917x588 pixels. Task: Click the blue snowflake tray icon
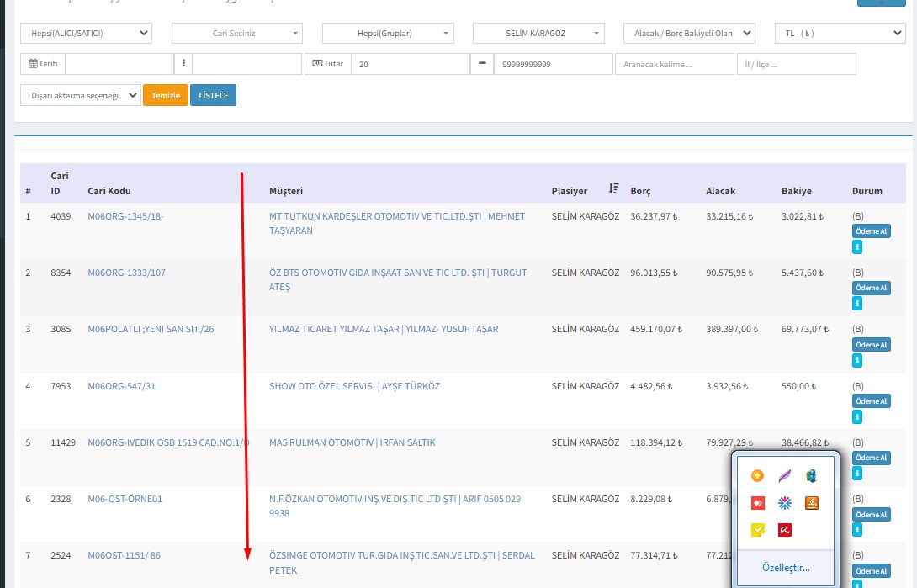(x=784, y=503)
